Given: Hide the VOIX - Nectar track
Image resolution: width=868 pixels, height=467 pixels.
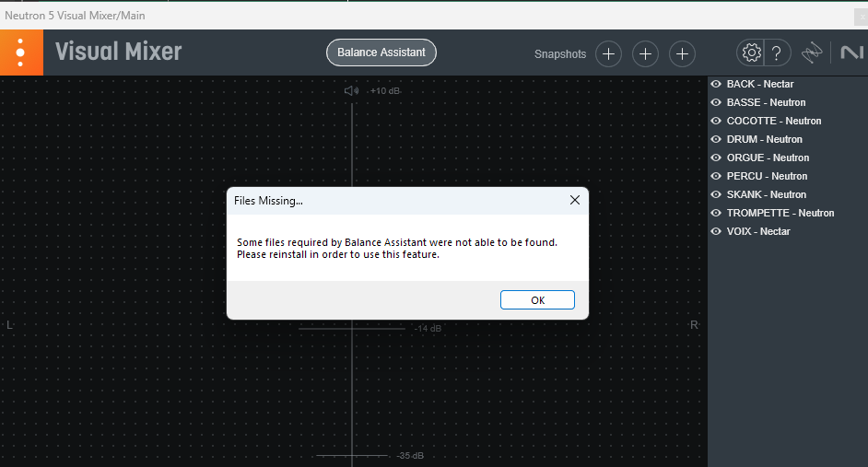Looking at the screenshot, I should pos(716,231).
